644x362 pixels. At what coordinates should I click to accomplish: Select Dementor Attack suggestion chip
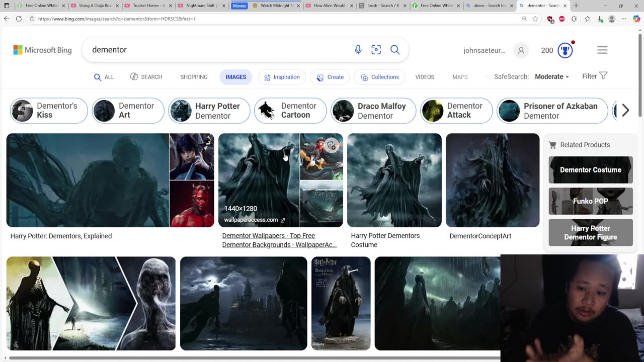[456, 111]
